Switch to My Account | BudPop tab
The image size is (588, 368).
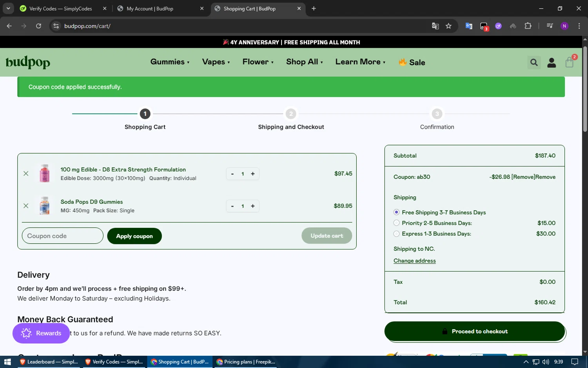click(x=150, y=8)
